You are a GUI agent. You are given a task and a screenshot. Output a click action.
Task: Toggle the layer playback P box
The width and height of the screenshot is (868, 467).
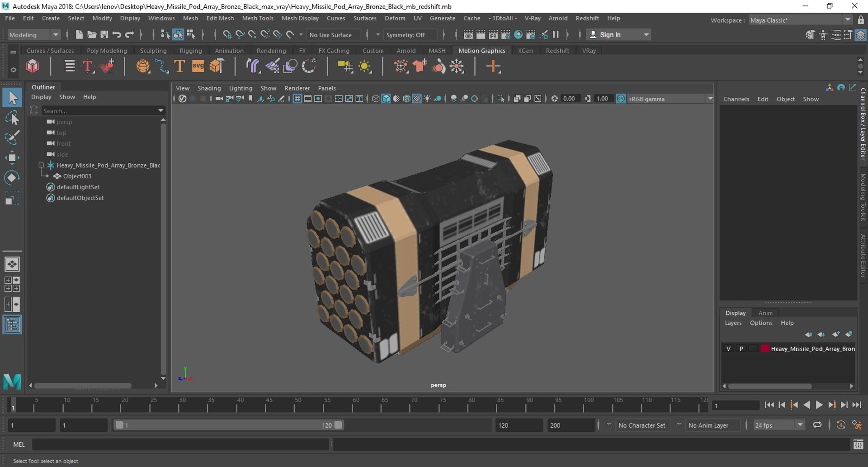point(741,348)
